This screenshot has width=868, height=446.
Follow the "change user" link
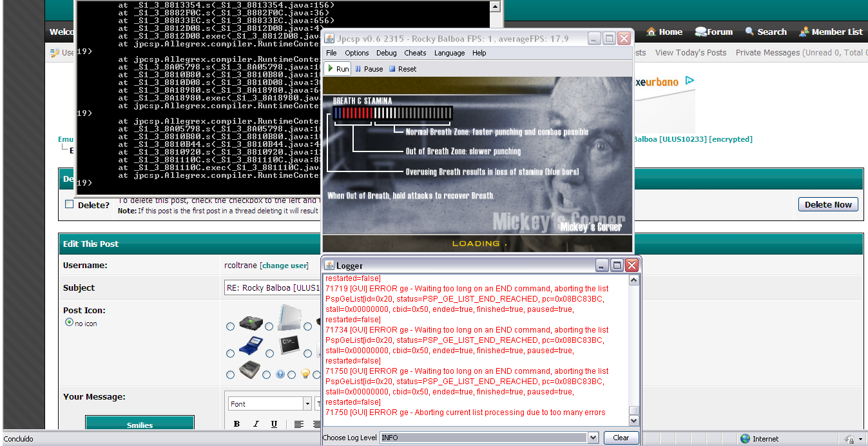[x=284, y=266]
